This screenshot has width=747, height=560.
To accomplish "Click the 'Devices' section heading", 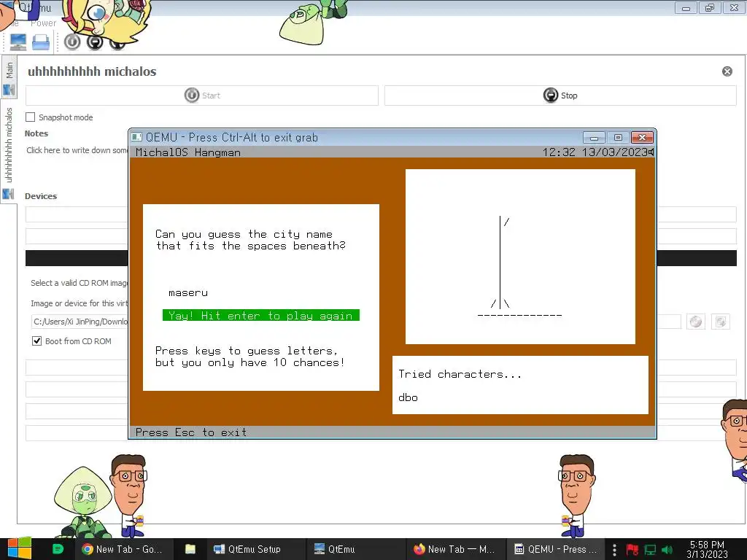I will tap(41, 196).
